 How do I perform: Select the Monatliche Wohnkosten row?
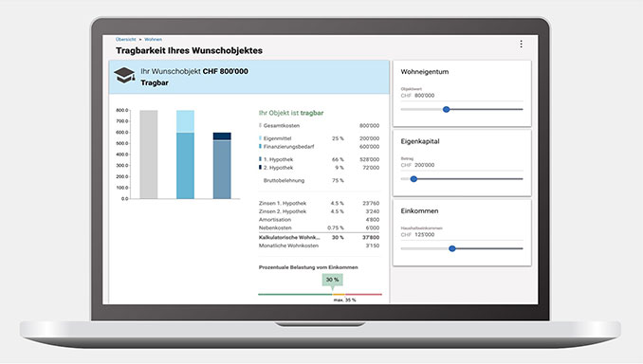[319, 246]
